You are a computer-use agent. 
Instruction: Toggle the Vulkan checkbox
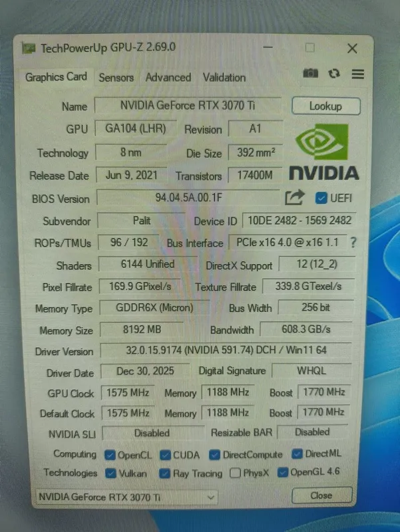(x=110, y=473)
